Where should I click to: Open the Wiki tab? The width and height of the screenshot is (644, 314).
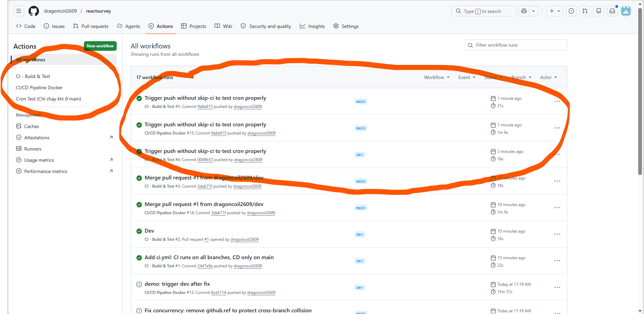[x=223, y=26]
